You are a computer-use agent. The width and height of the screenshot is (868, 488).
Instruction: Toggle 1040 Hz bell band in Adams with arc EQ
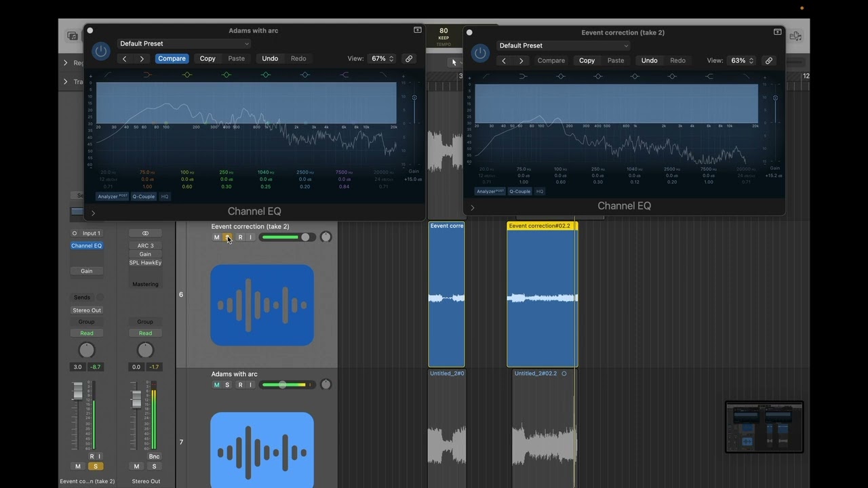pyautogui.click(x=266, y=75)
